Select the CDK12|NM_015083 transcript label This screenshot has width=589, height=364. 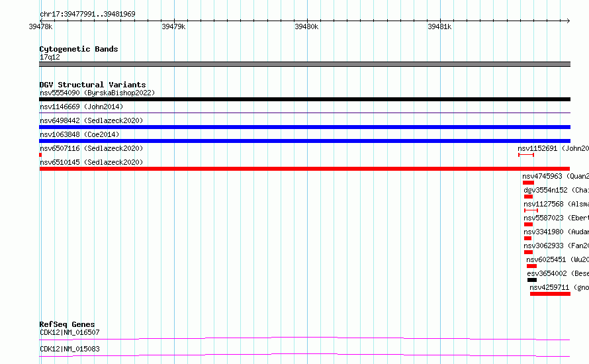click(69, 349)
